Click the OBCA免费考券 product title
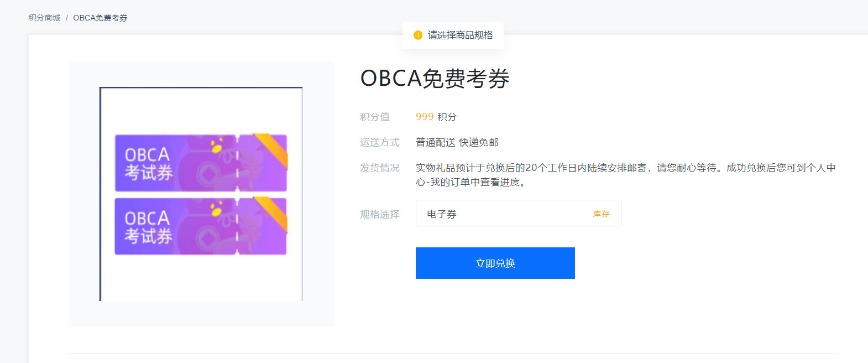This screenshot has height=363, width=868. [x=435, y=78]
